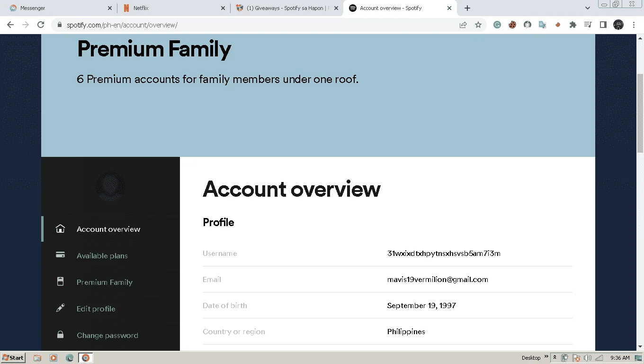Click the Chrome taskbar button
The image size is (644, 364).
pos(86,358)
